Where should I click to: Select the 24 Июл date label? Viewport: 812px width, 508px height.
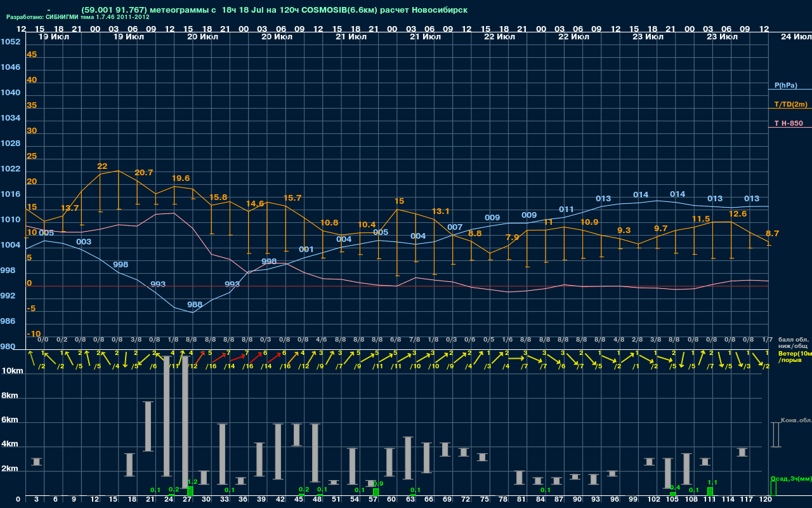point(796,37)
